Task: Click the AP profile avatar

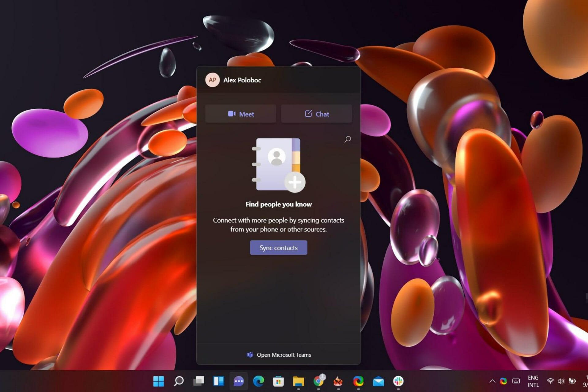Action: pyautogui.click(x=213, y=80)
